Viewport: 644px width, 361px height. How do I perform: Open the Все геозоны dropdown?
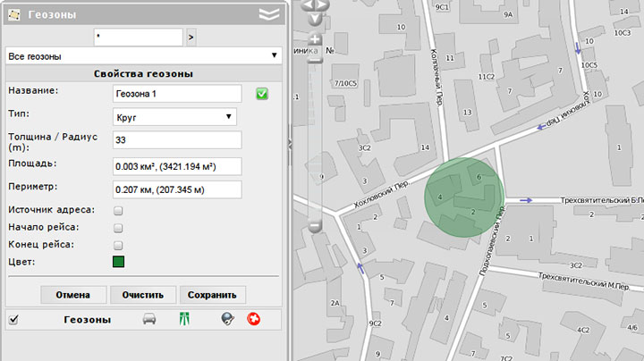143,55
